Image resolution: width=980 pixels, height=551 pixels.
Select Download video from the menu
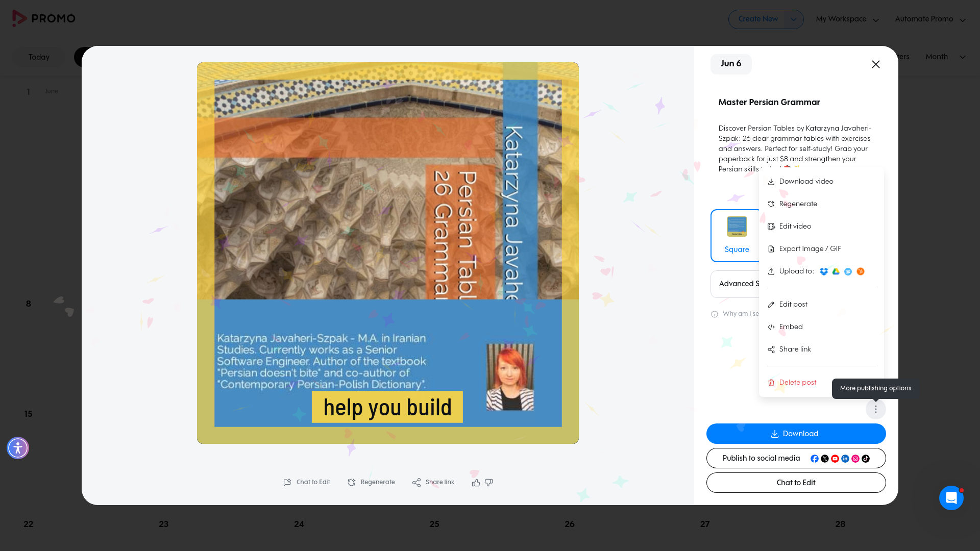tap(821, 182)
